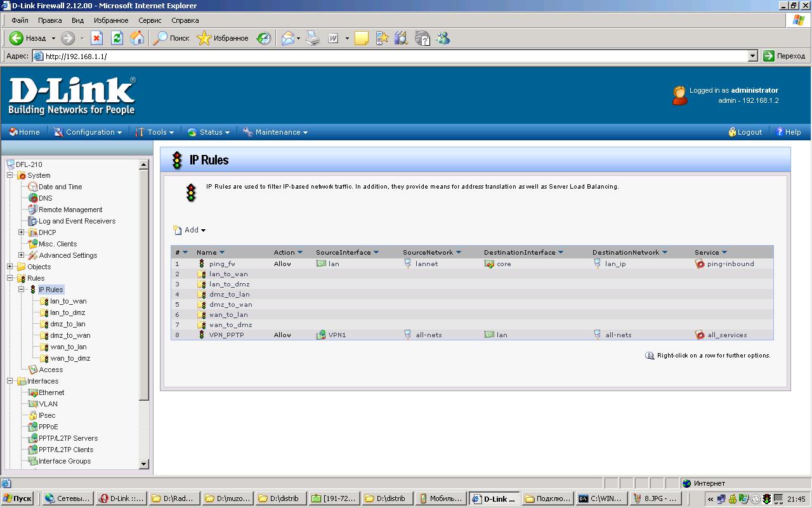This screenshot has height=508, width=812.
Task: Switch to C:\WIN... taskbar window
Action: pos(601,498)
